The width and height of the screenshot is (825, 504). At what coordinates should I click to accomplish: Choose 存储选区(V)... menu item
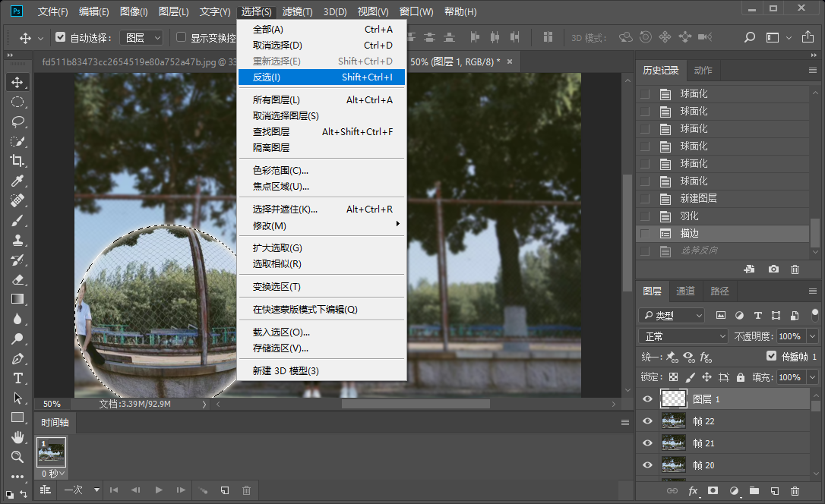pyautogui.click(x=322, y=348)
